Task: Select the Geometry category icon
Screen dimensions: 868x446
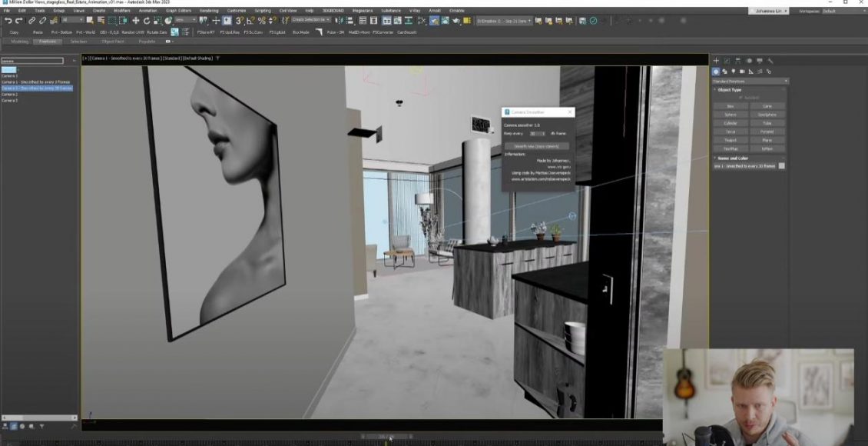Action: pos(716,72)
